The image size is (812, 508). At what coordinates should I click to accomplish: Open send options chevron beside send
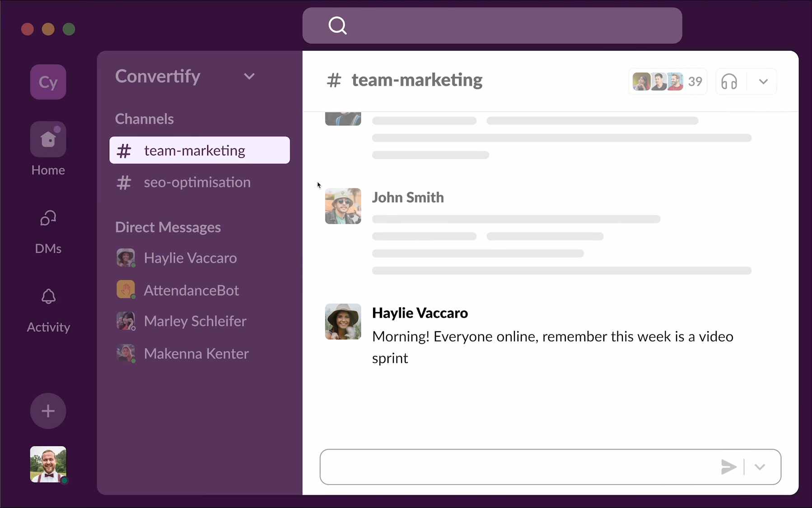click(760, 467)
